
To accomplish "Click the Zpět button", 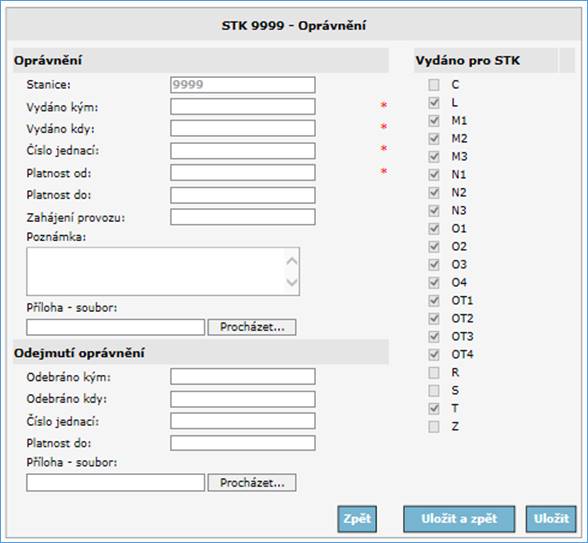I will coord(357,519).
